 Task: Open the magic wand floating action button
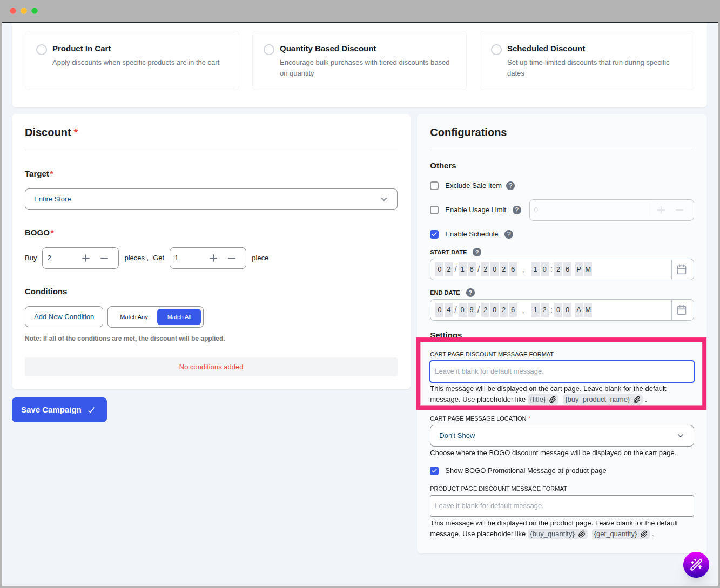[x=696, y=565]
